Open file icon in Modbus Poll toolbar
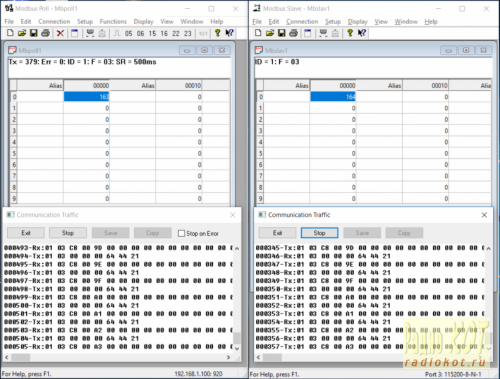 (22, 33)
